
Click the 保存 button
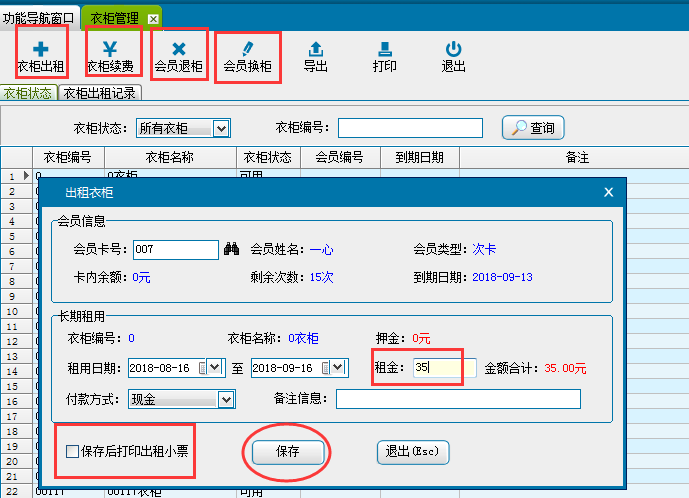[x=288, y=452]
